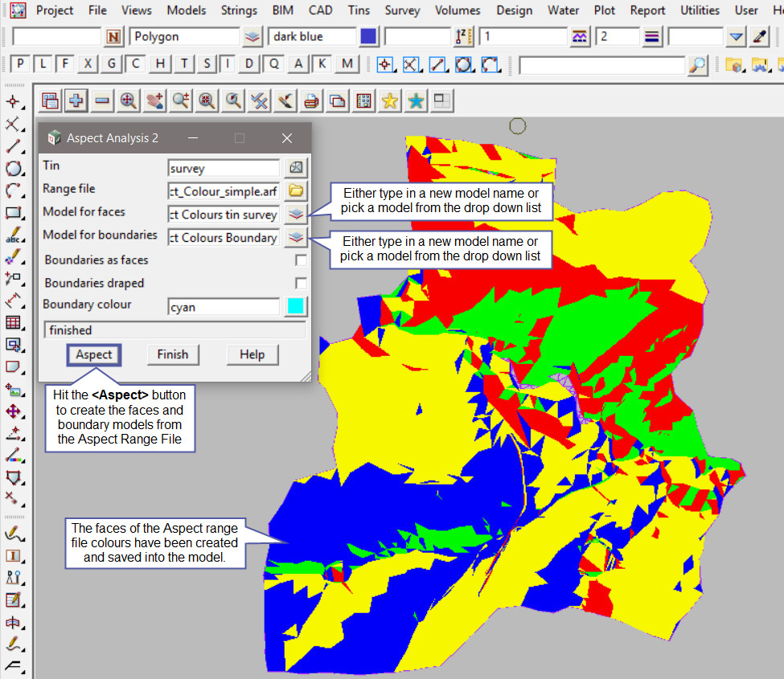Click the search magnifier icon in top toolbar

point(698,64)
